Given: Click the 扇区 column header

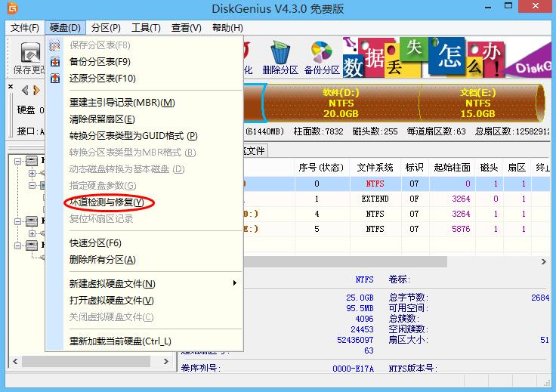Looking at the screenshot, I should point(517,167).
